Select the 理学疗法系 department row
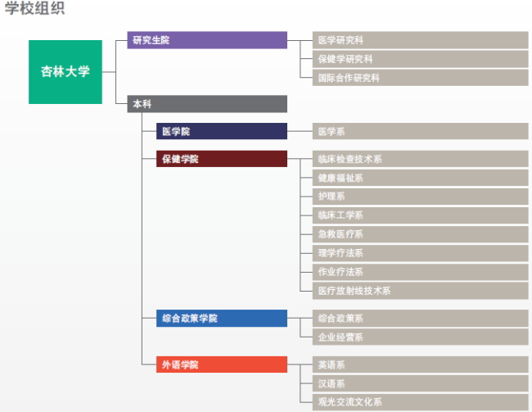 (x=420, y=253)
